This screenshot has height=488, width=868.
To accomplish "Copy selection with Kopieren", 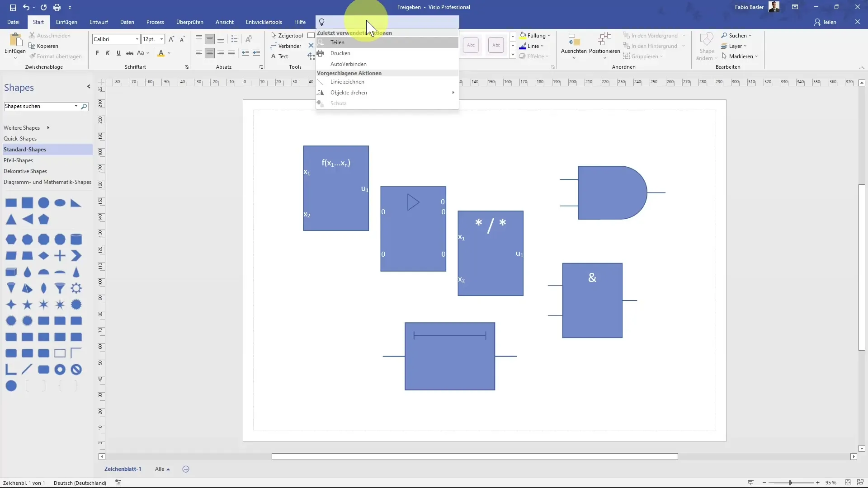I will click(x=43, y=46).
